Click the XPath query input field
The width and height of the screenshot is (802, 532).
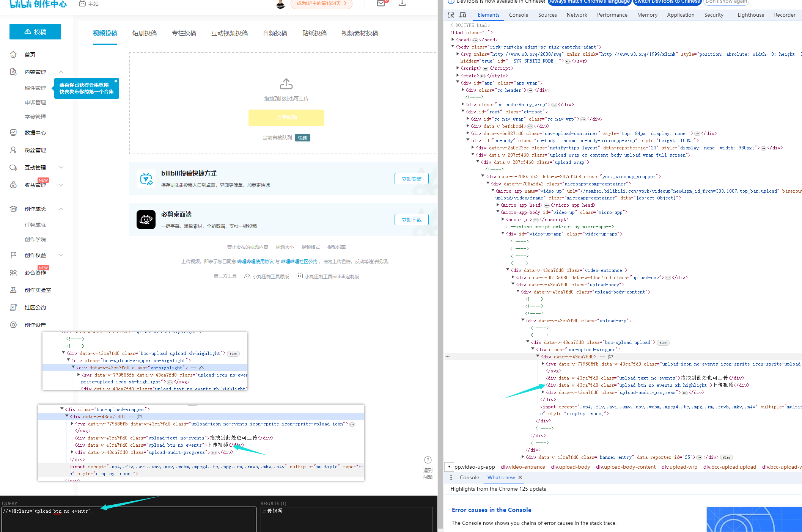[x=129, y=519]
